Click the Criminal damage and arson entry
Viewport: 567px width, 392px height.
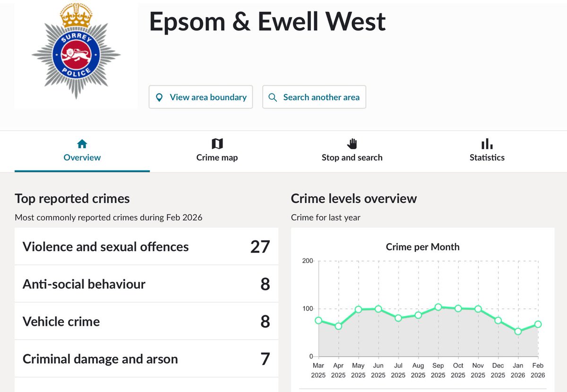pyautogui.click(x=146, y=358)
